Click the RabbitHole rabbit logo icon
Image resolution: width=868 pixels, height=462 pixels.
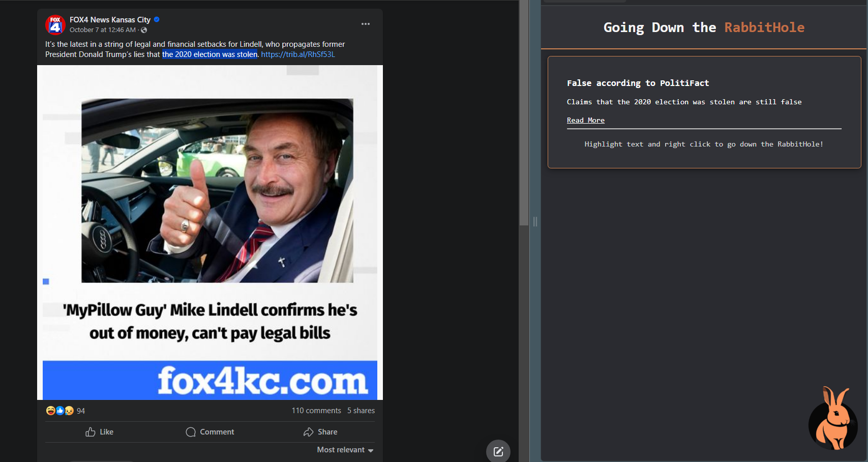(833, 418)
